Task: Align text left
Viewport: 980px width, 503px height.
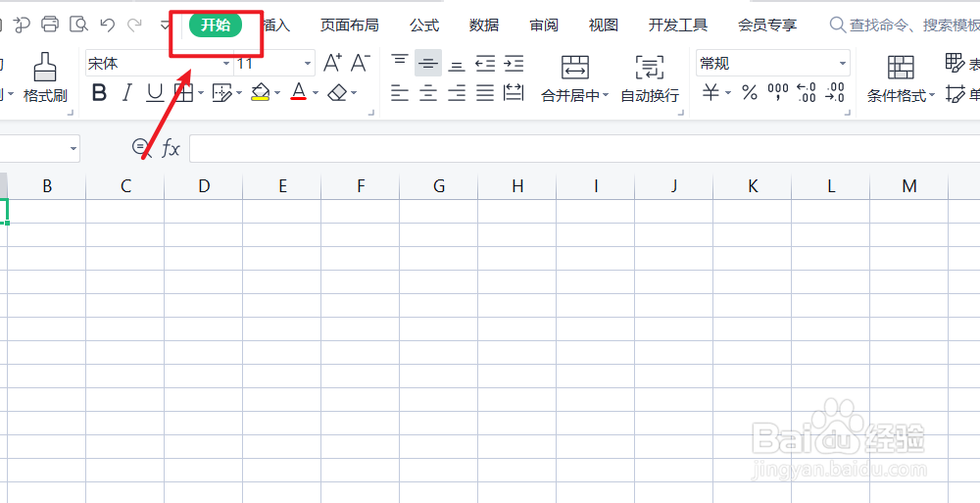Action: 400,93
